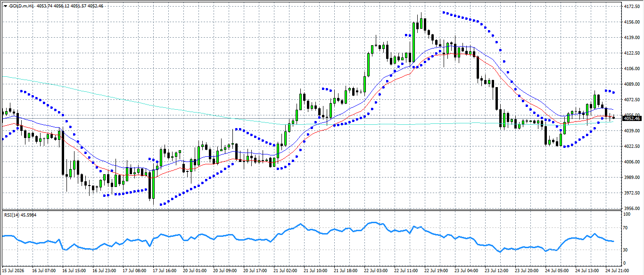
Task: Click the 21 Jul 18:00 time label
Action: (x=347, y=271)
